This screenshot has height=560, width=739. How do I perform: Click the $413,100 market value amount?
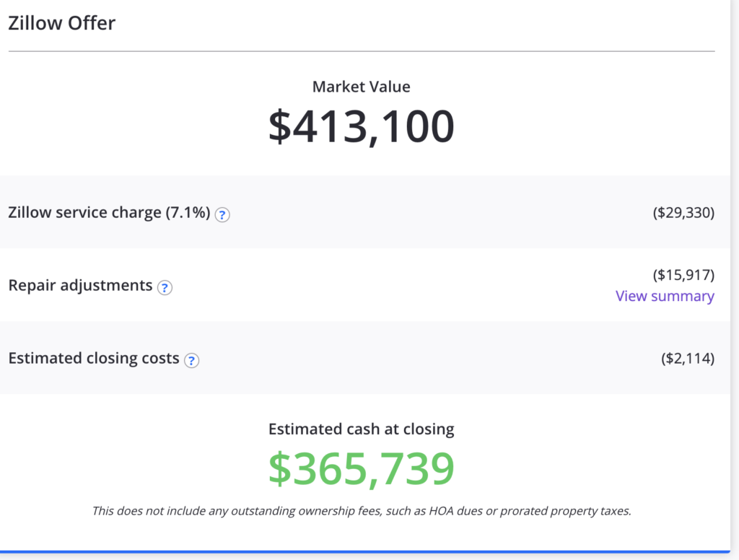click(x=361, y=126)
